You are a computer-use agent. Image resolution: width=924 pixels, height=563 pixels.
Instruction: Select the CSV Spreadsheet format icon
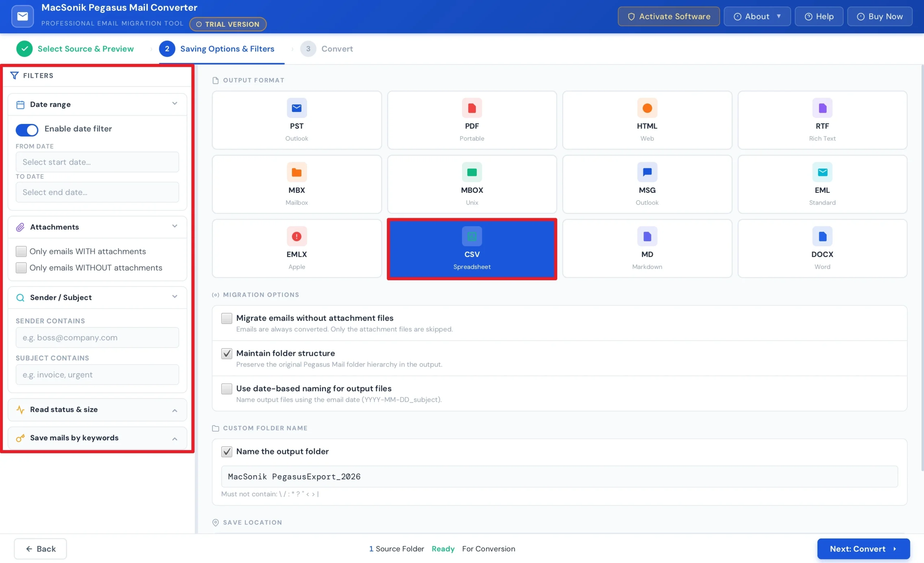click(x=472, y=236)
